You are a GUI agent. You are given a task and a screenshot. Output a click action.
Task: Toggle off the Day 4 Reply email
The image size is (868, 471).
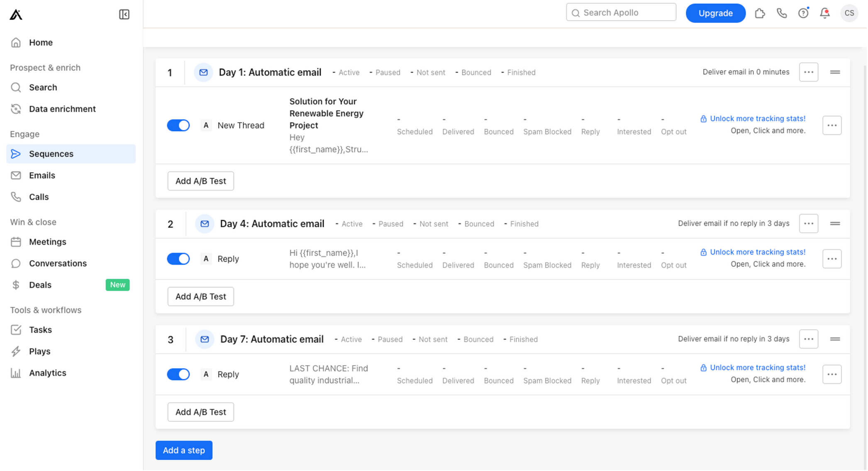(178, 259)
